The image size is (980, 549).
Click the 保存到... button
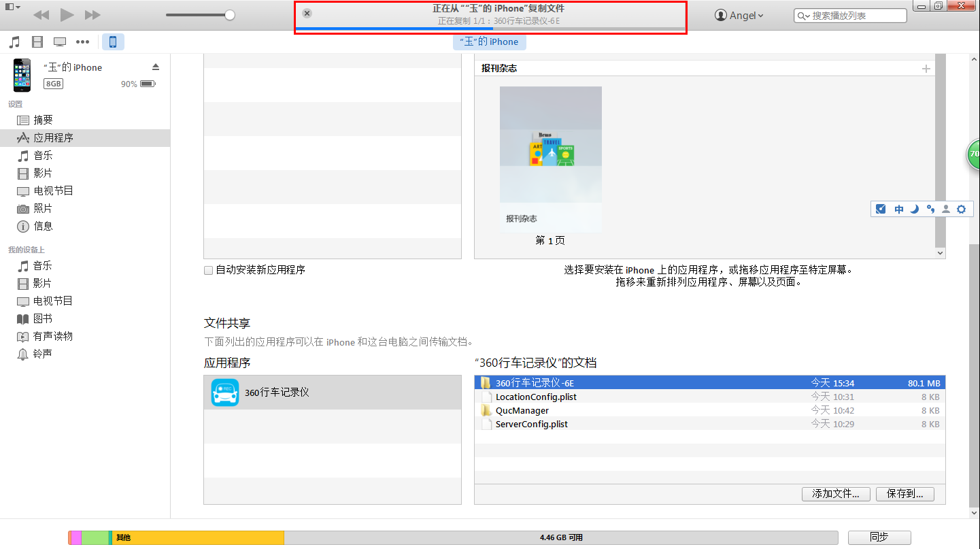pyautogui.click(x=905, y=494)
